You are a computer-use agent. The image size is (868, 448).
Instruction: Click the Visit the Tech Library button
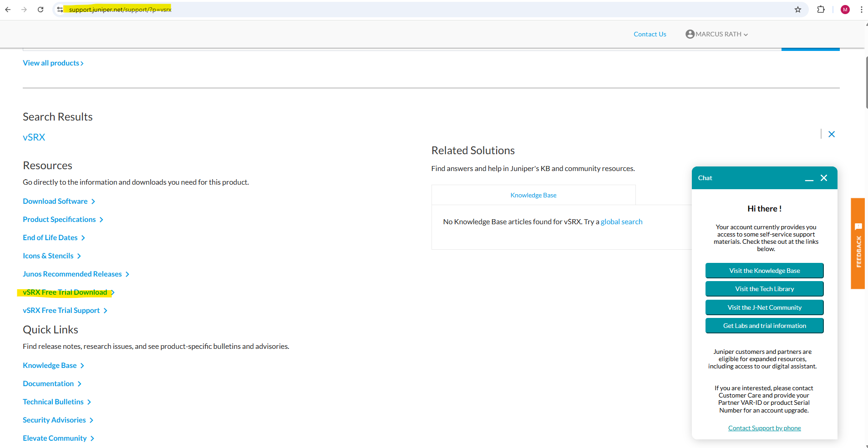(764, 289)
